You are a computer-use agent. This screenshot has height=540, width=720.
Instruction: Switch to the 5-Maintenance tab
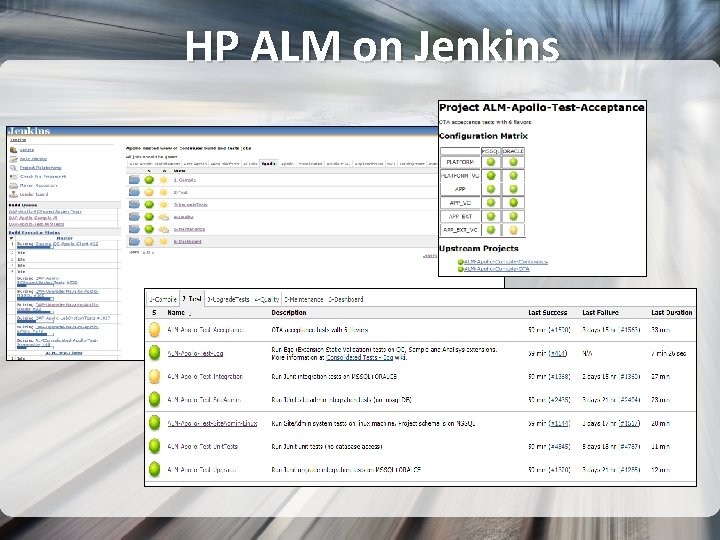[304, 299]
